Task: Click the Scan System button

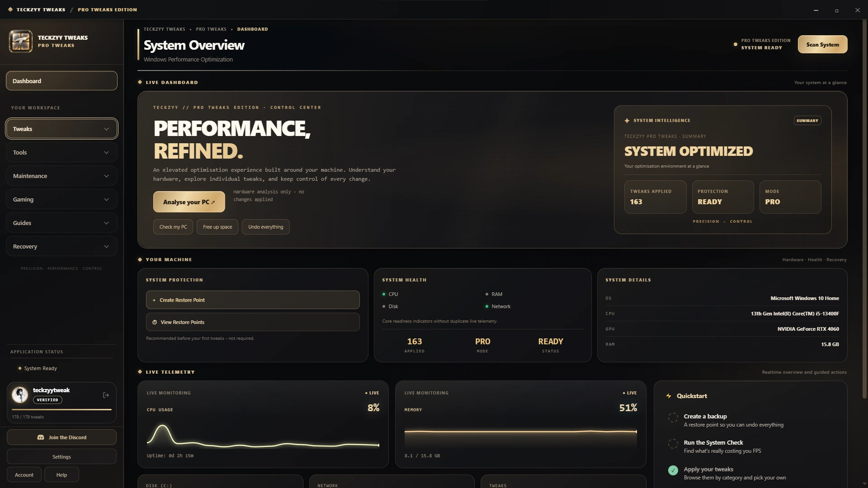Action: pyautogui.click(x=822, y=44)
